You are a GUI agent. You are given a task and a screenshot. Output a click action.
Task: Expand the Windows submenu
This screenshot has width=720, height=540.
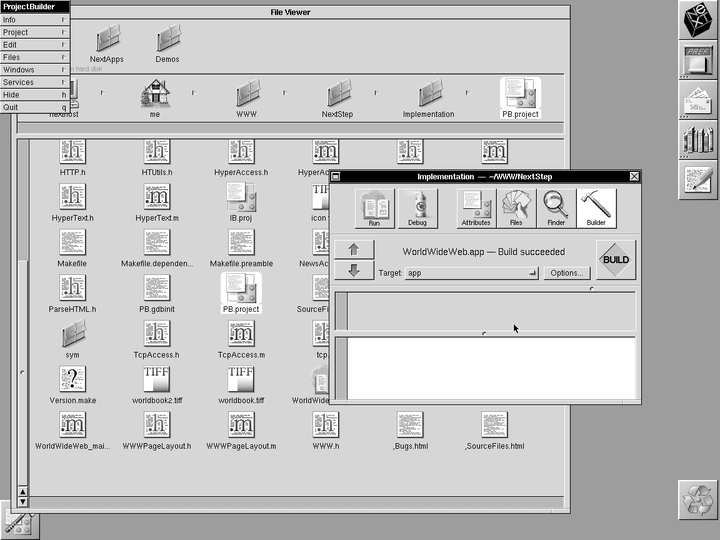[35, 70]
